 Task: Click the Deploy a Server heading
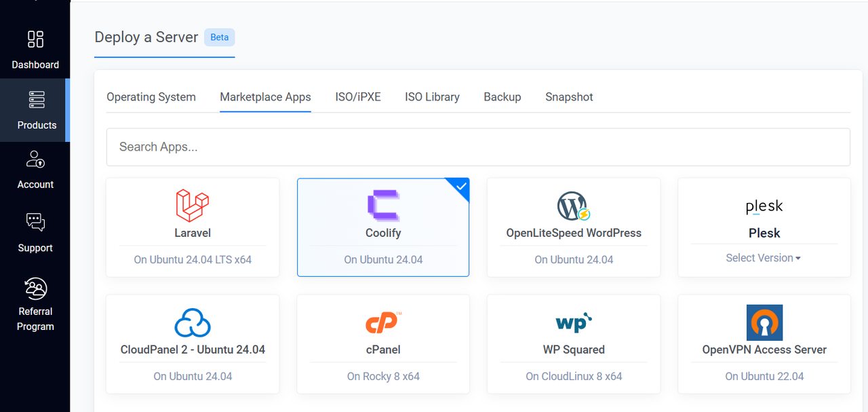tap(146, 37)
